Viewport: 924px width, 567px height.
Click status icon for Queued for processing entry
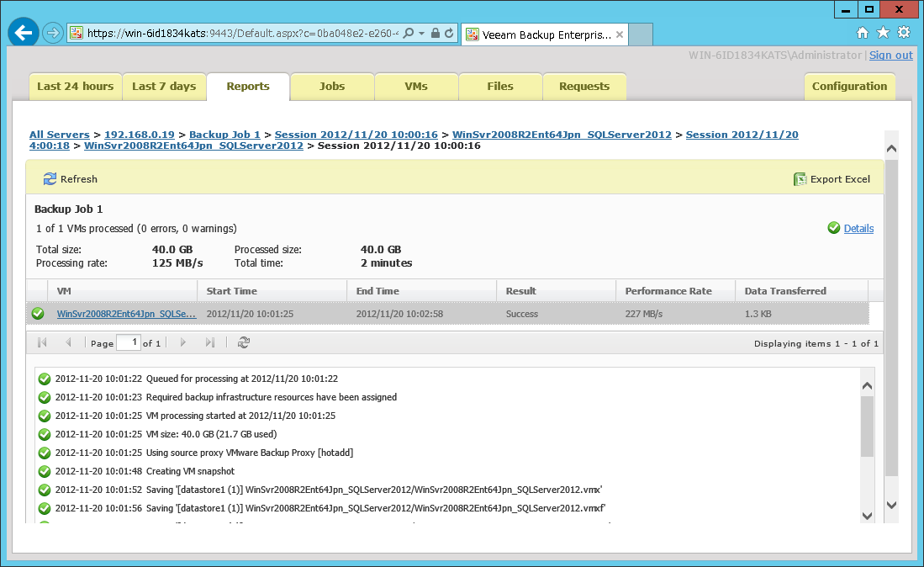[45, 379]
